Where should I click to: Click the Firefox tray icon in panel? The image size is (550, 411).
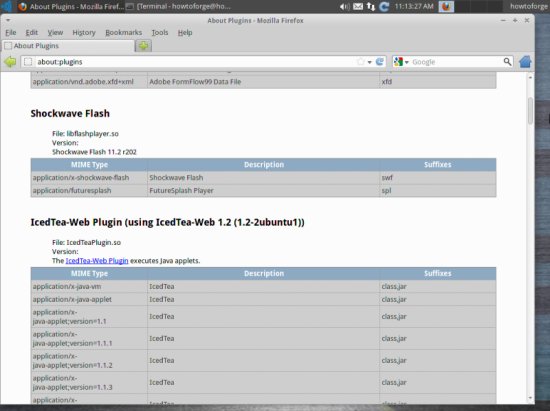[x=446, y=6]
